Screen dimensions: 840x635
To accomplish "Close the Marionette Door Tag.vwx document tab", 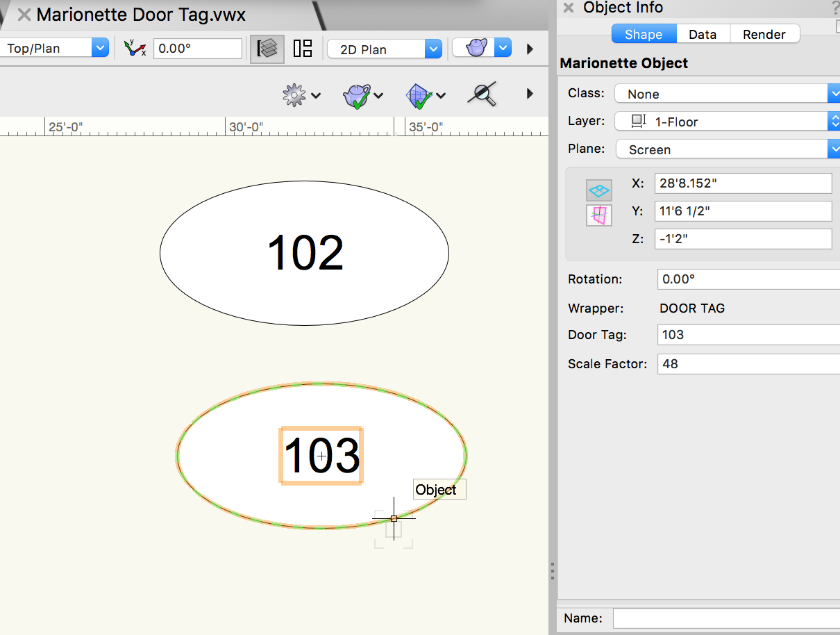I will click(24, 15).
